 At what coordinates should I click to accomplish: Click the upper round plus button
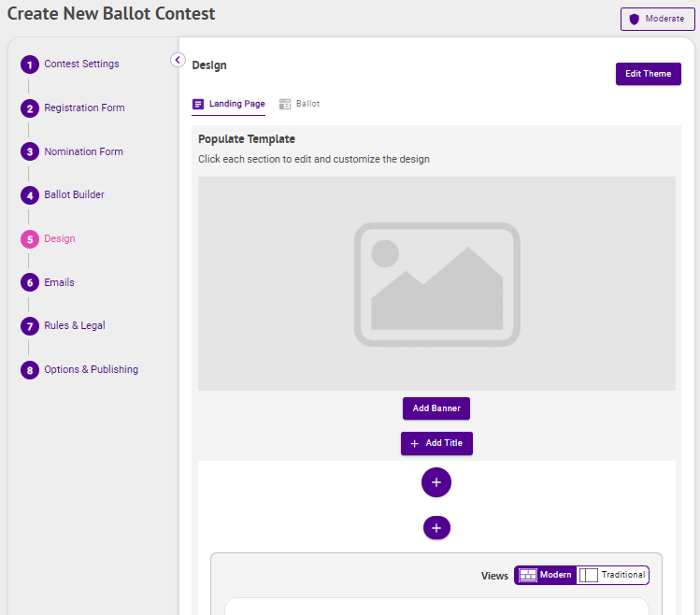click(x=436, y=482)
